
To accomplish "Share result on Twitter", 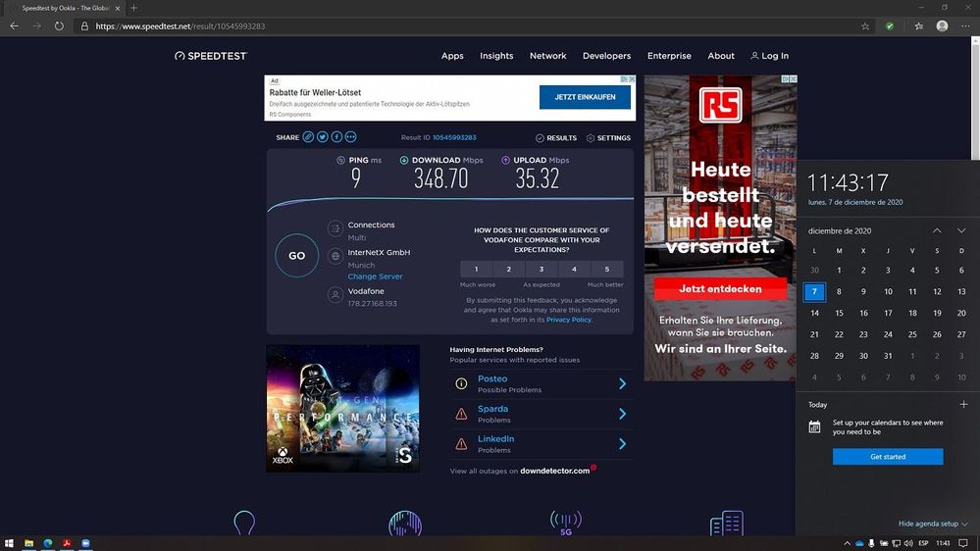I will pyautogui.click(x=323, y=137).
